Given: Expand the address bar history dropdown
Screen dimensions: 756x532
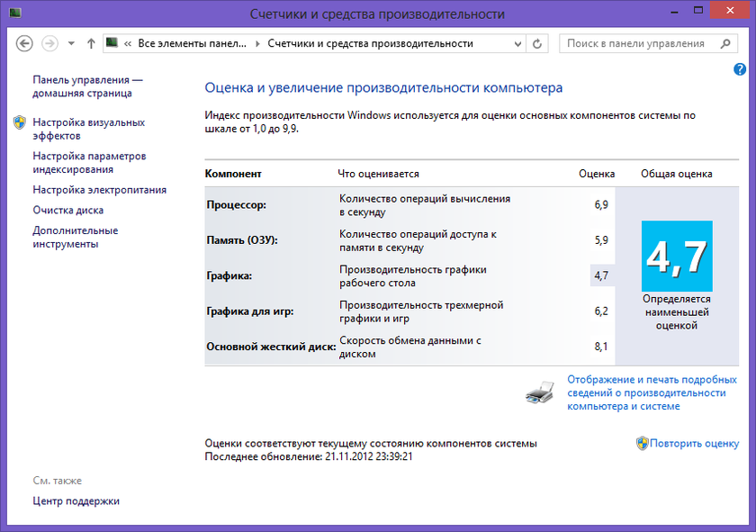Looking at the screenshot, I should 518,43.
